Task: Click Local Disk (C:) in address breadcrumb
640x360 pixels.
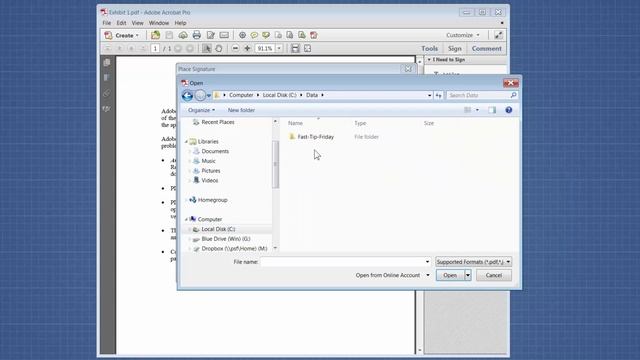Action: click(280, 95)
